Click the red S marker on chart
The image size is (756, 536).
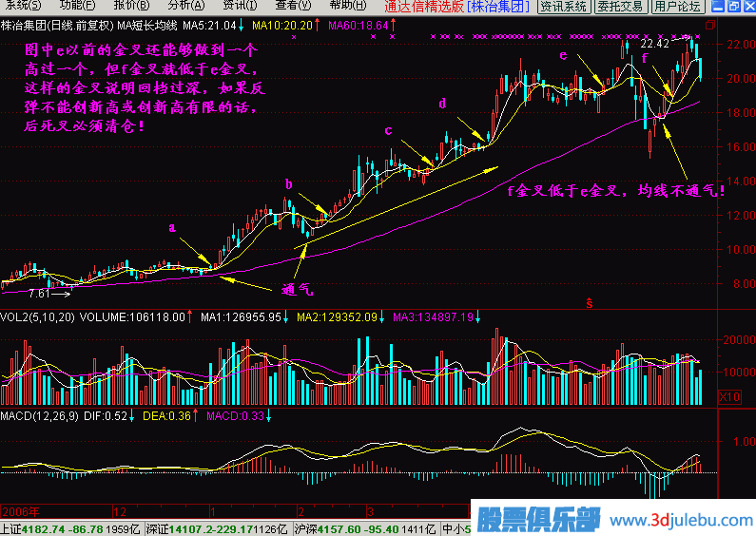click(590, 302)
